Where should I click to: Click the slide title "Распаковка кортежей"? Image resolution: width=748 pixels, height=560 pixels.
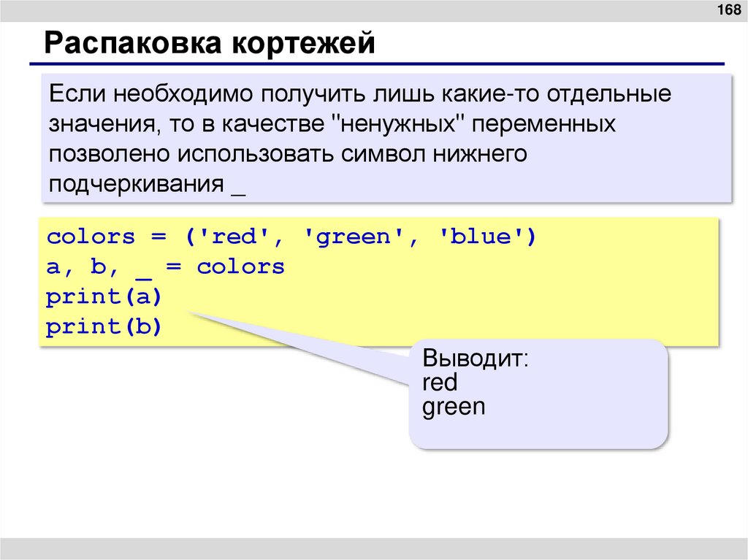[210, 43]
